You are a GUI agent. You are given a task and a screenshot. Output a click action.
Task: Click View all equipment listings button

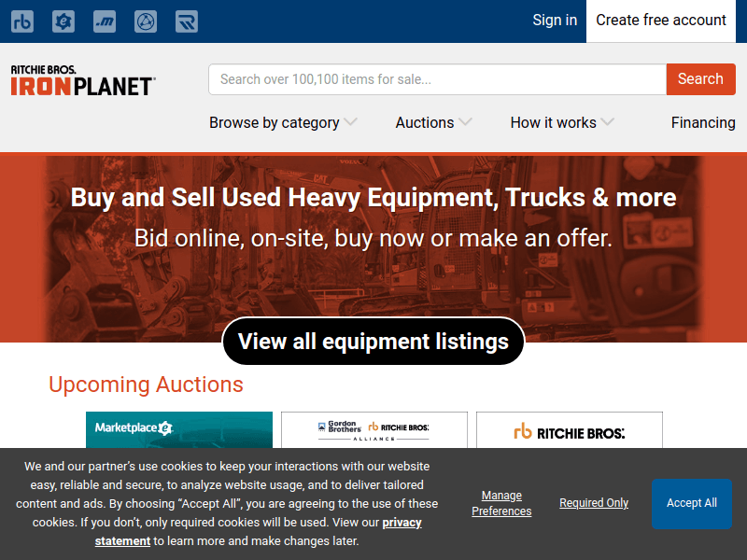click(x=373, y=342)
